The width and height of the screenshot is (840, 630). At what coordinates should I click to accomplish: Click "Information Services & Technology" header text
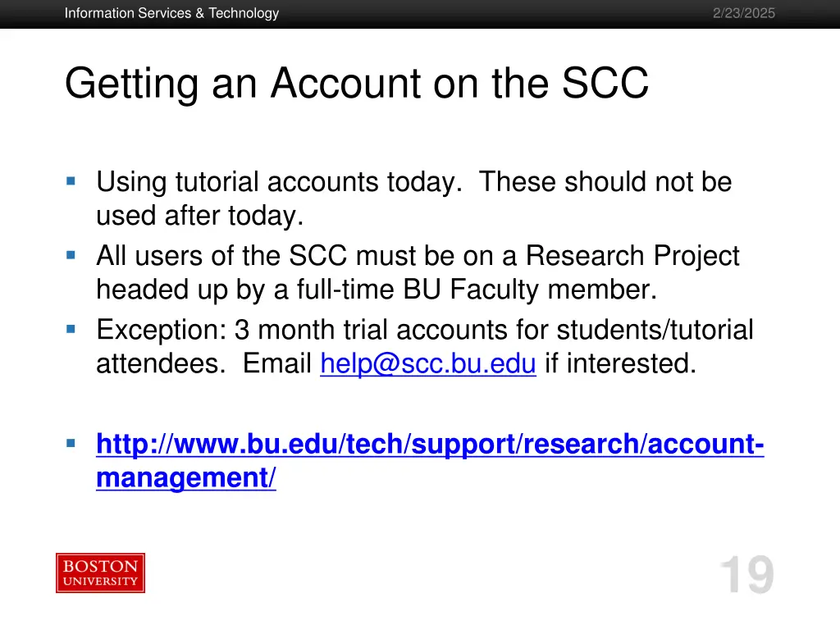click(x=172, y=13)
